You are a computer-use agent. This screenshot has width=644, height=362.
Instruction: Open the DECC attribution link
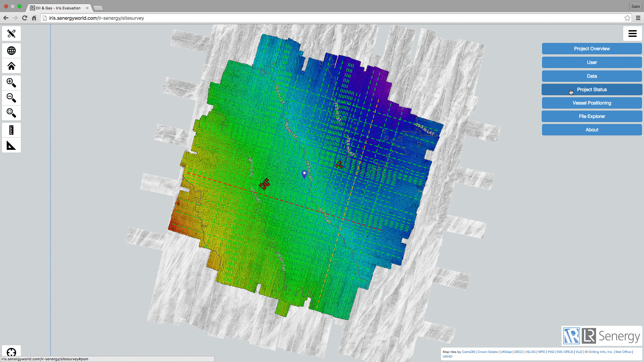pyautogui.click(x=519, y=352)
